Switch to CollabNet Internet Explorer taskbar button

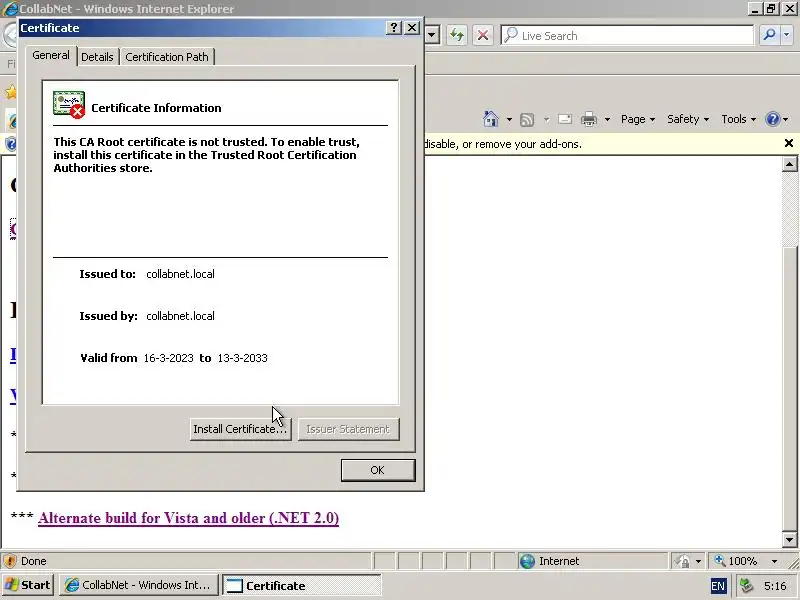click(x=139, y=585)
